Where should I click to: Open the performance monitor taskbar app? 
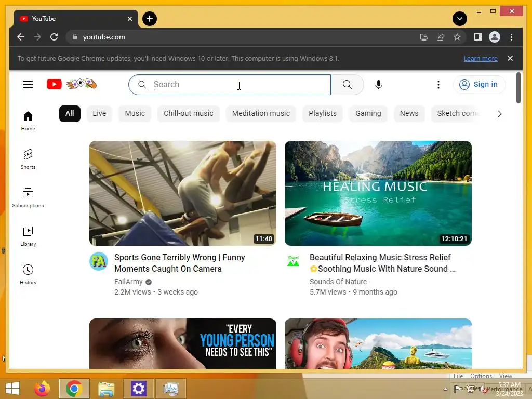[x=170, y=389]
